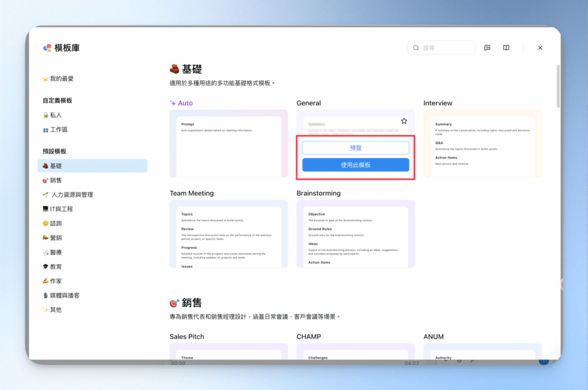Click inside the 搜尋 search field
Image resolution: width=588 pixels, height=390 pixels.
(x=442, y=48)
